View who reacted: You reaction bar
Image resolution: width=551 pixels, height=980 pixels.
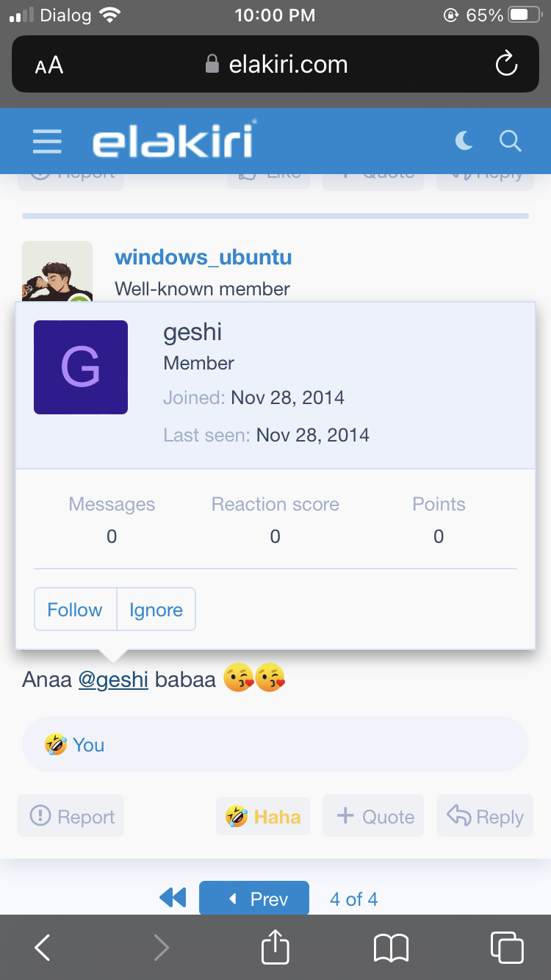275,744
